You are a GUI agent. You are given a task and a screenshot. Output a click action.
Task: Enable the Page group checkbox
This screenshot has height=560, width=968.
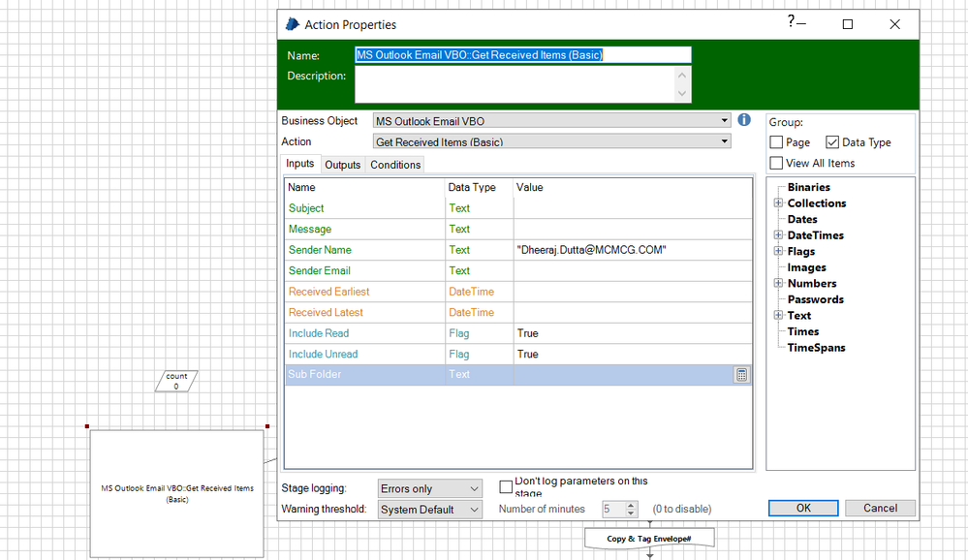(777, 142)
